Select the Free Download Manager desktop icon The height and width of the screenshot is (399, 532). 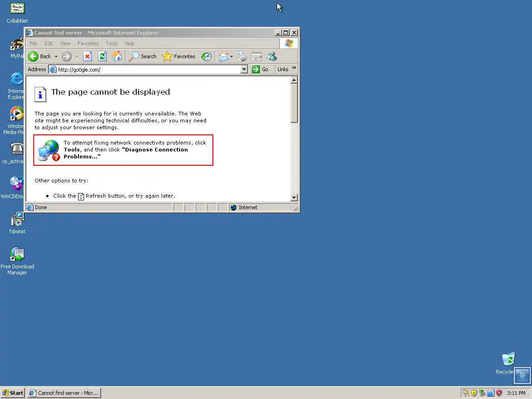(x=17, y=261)
